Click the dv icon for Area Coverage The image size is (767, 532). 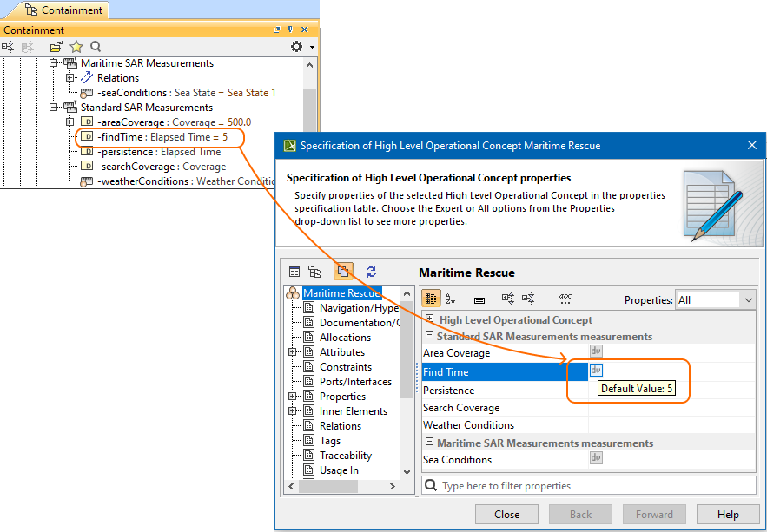coord(596,351)
